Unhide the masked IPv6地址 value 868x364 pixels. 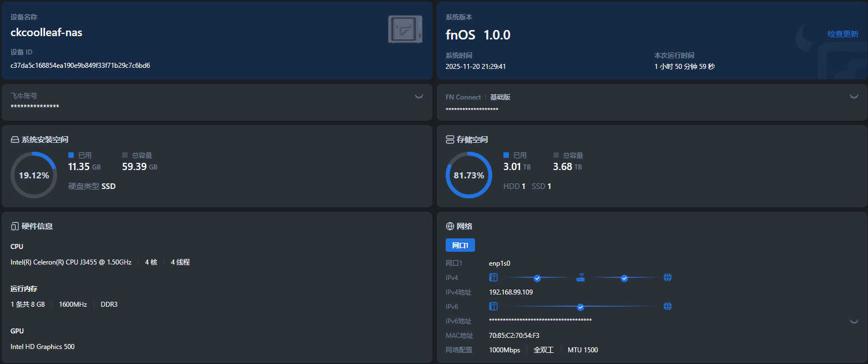click(854, 321)
